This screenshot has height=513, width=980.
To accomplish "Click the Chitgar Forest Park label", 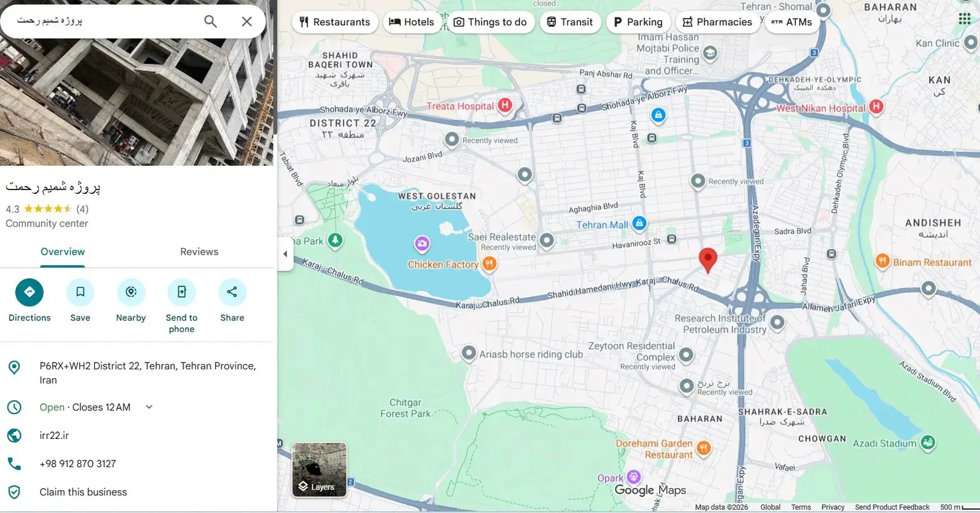I will (x=405, y=408).
